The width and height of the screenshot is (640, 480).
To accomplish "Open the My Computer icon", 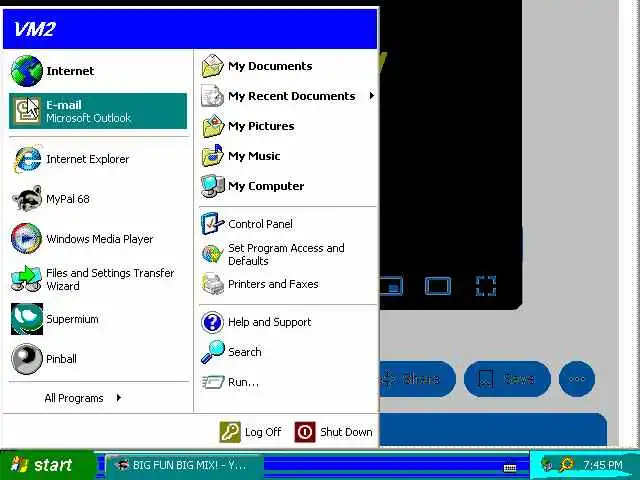I will (213, 186).
